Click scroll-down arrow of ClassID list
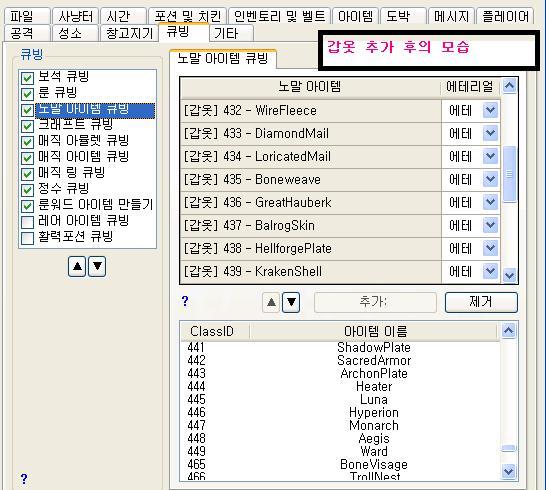546x490 pixels. [508, 472]
